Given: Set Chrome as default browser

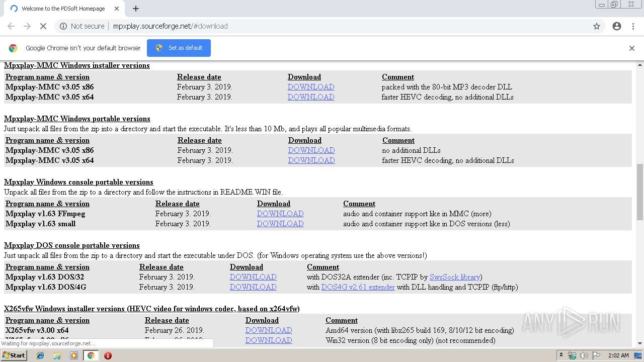Looking at the screenshot, I should 179,48.
